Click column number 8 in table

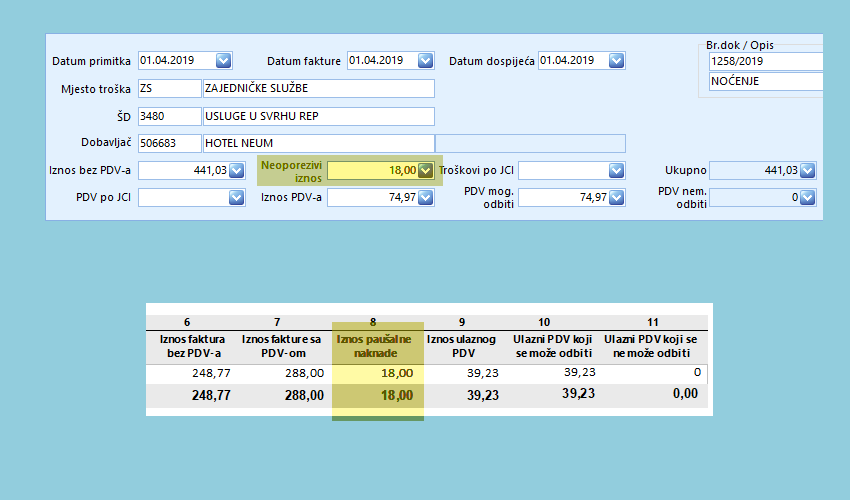[373, 322]
